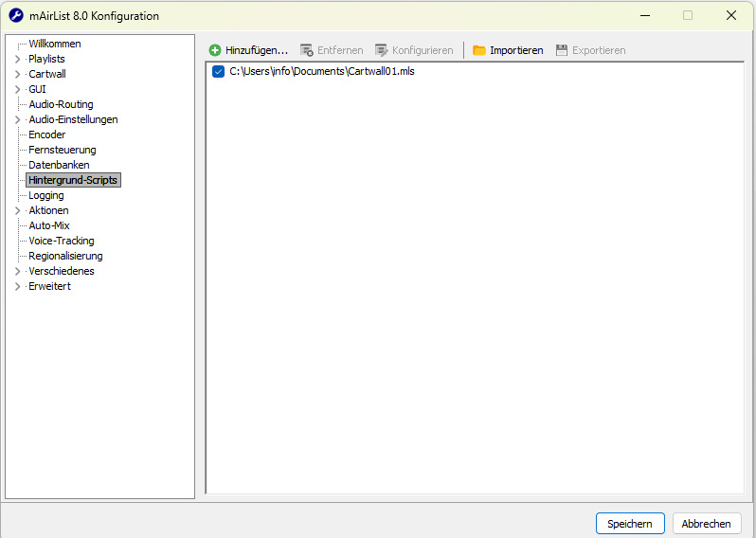
Task: Select the Cartwall01.mls script path entry
Action: point(322,72)
